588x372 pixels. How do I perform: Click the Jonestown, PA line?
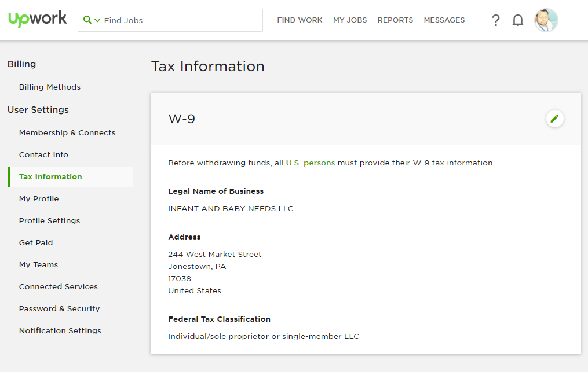coord(197,267)
